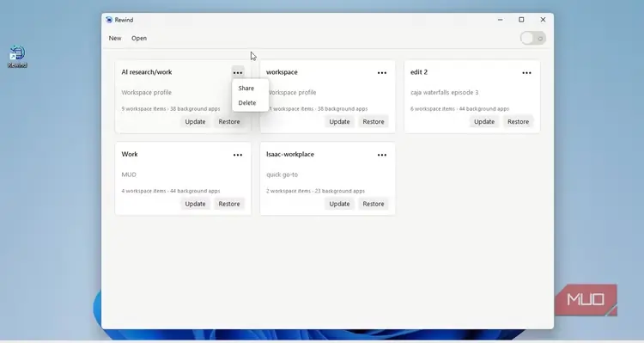Maximize the Rewind window

point(521,20)
